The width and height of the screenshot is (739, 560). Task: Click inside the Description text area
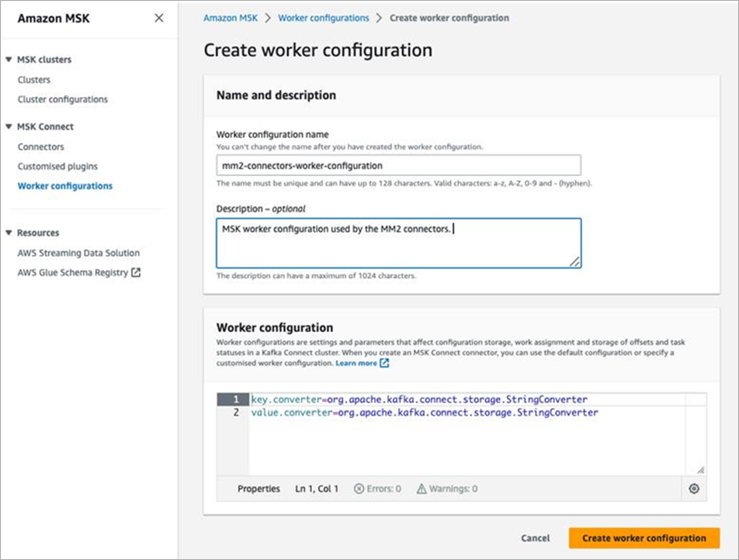click(x=399, y=243)
